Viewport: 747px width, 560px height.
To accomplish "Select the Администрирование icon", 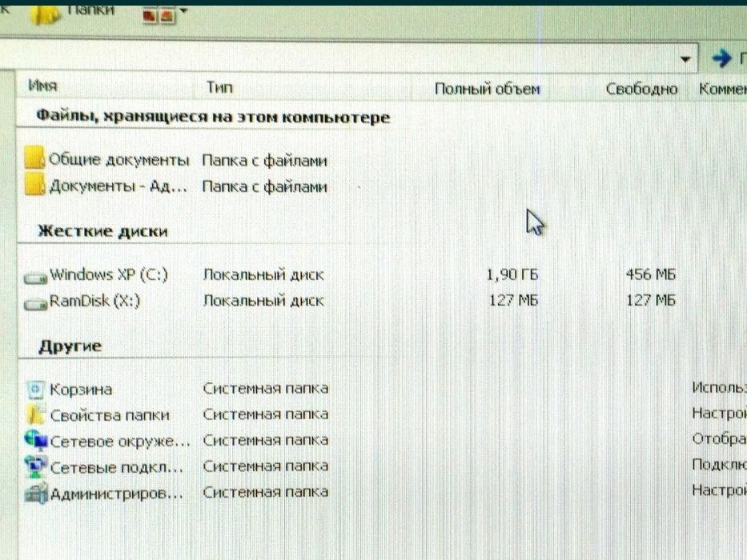I will tap(36, 493).
